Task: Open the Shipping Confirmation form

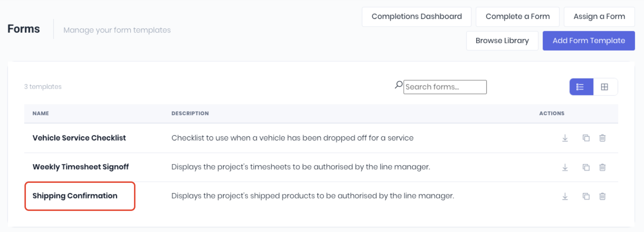Action: click(75, 196)
